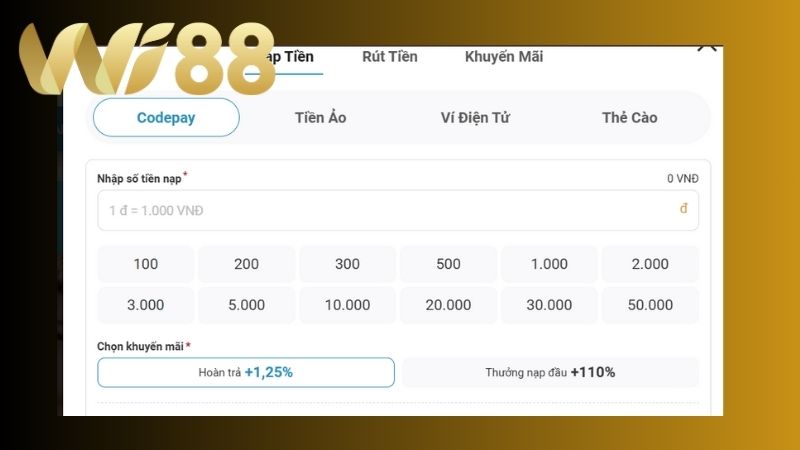This screenshot has width=800, height=450.
Task: Choose the Tiền Ảo payment method
Action: coord(320,117)
